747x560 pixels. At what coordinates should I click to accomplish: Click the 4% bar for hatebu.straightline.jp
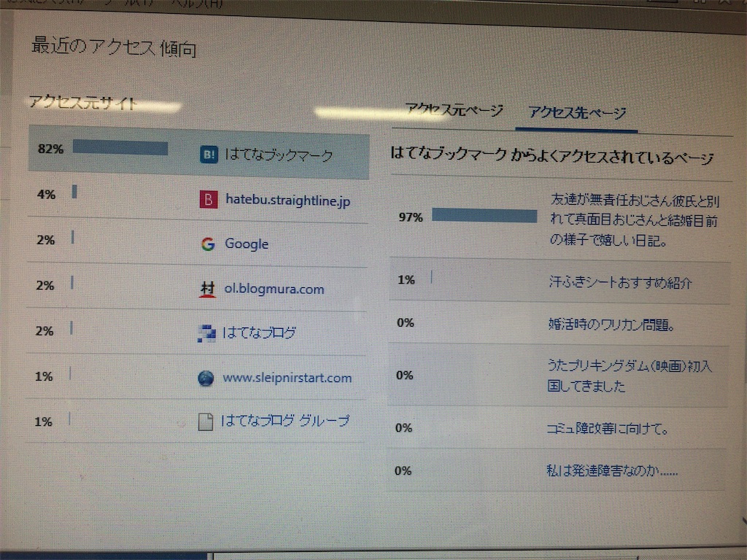click(x=74, y=192)
